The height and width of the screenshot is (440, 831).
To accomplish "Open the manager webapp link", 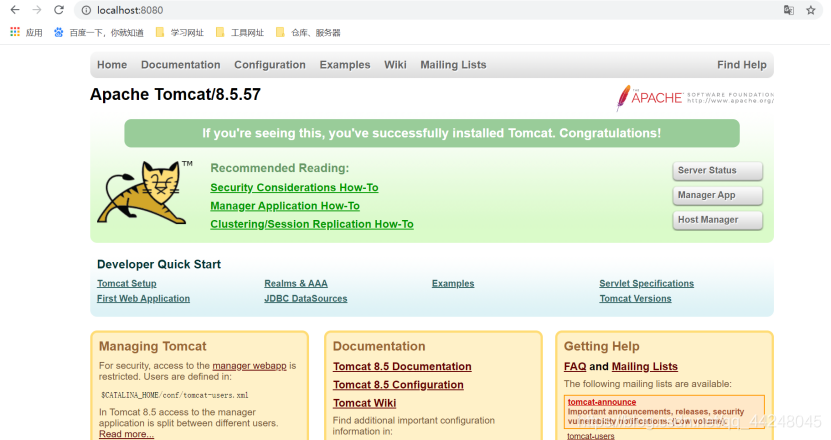I will [x=249, y=366].
